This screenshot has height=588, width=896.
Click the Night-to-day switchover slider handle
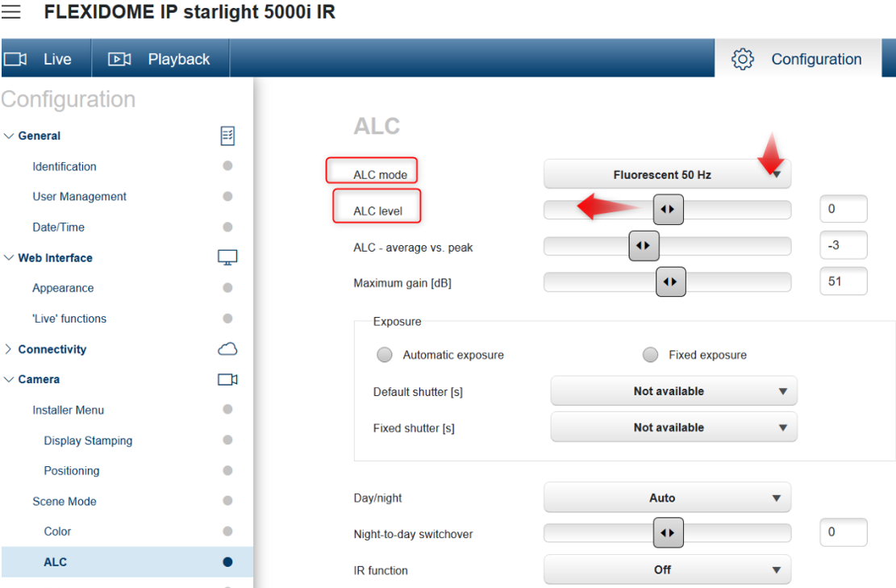(x=668, y=532)
